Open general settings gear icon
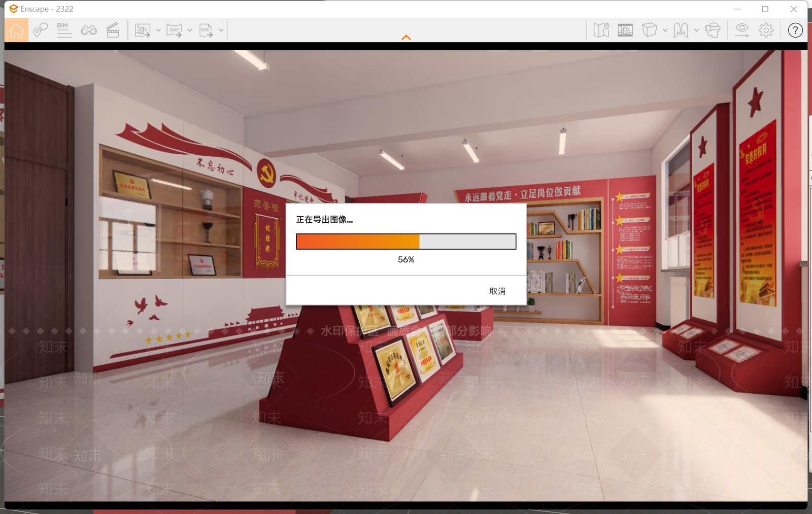 pyautogui.click(x=766, y=30)
